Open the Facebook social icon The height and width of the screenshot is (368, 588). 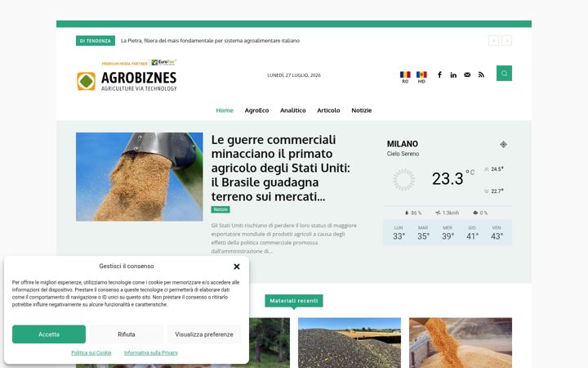(x=439, y=74)
